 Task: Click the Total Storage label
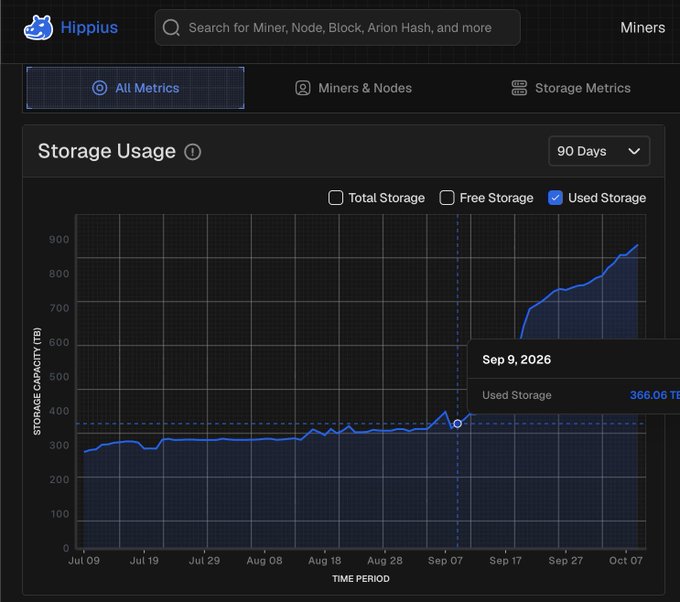386,198
